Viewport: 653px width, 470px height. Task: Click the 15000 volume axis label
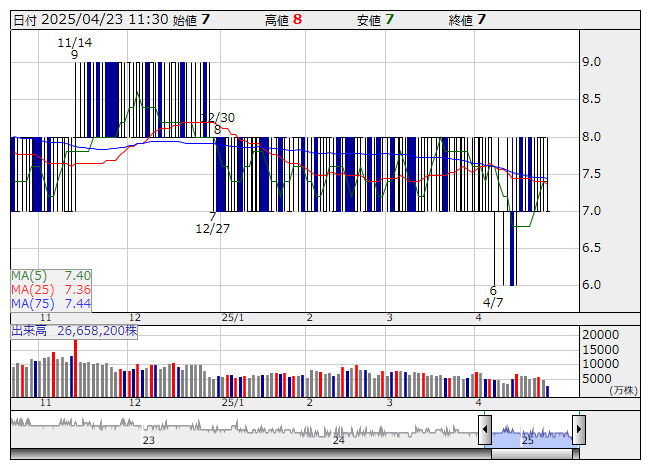[601, 350]
